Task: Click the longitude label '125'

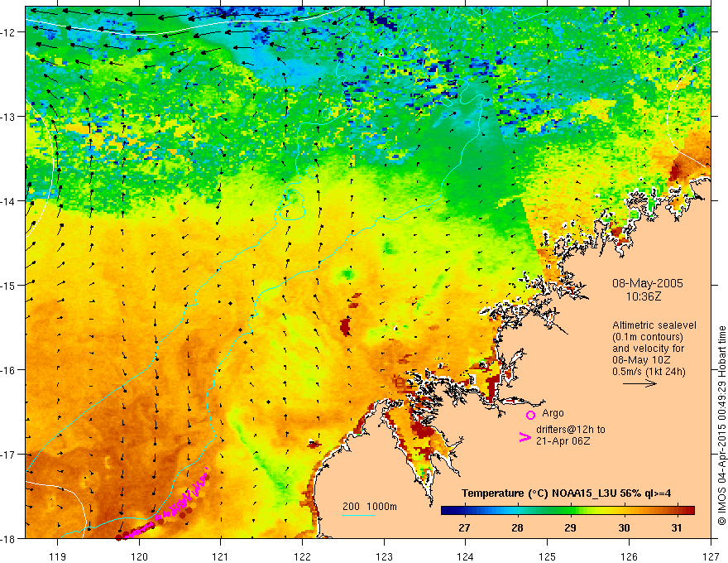Action: (x=548, y=556)
